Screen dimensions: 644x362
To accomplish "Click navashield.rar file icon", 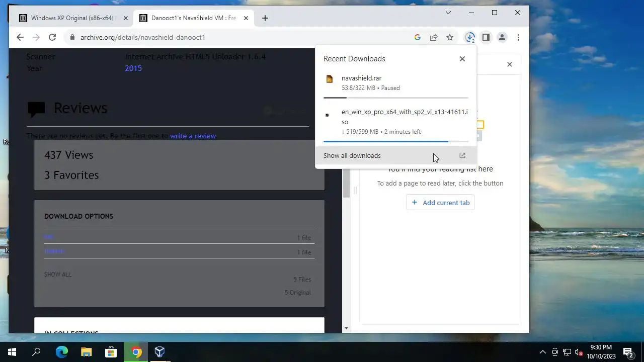I will click(330, 79).
